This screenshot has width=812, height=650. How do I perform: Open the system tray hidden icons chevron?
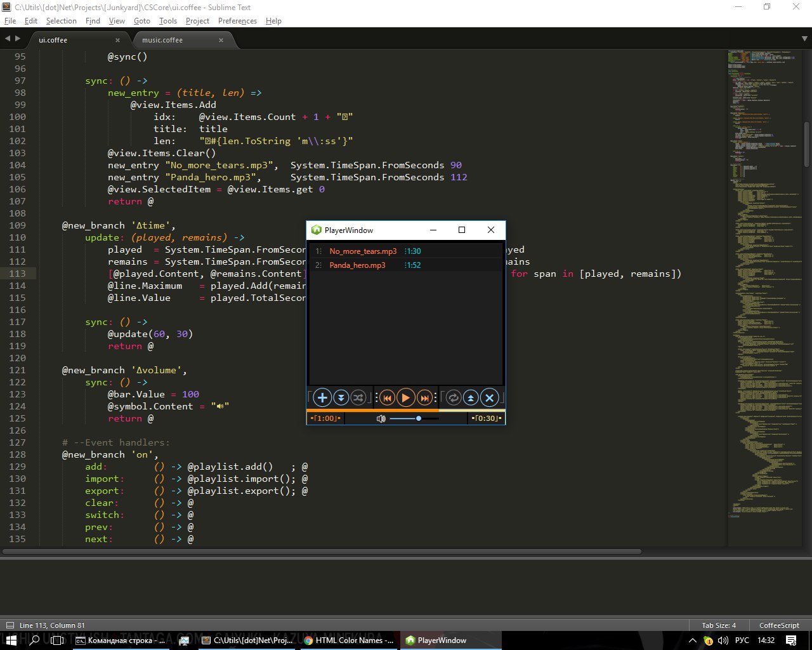[692, 640]
